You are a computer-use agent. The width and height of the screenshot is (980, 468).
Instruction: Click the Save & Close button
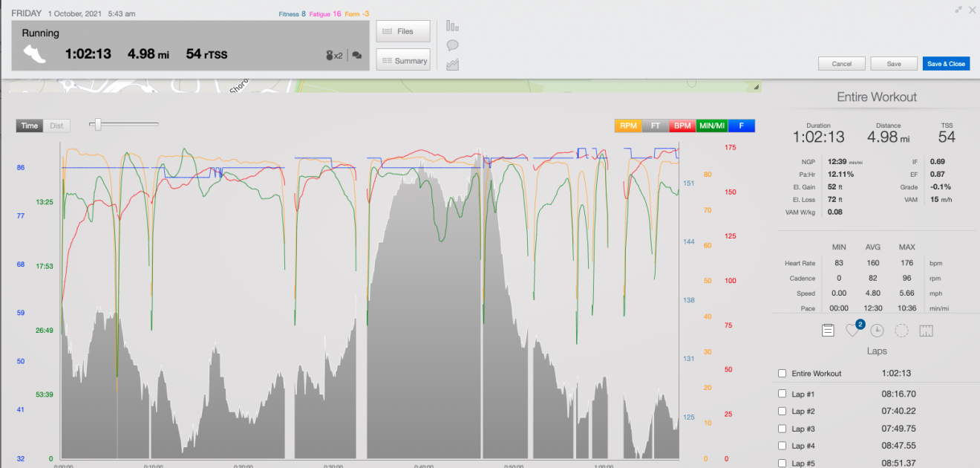pyautogui.click(x=946, y=64)
